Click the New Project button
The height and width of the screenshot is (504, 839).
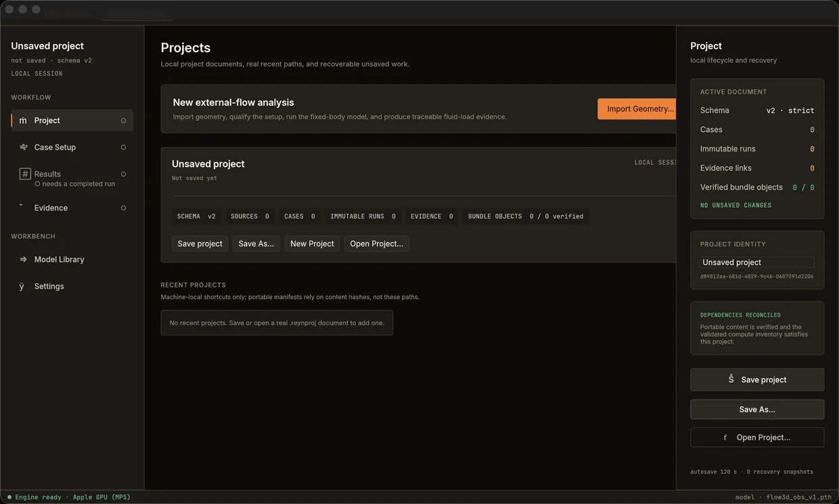click(x=312, y=244)
